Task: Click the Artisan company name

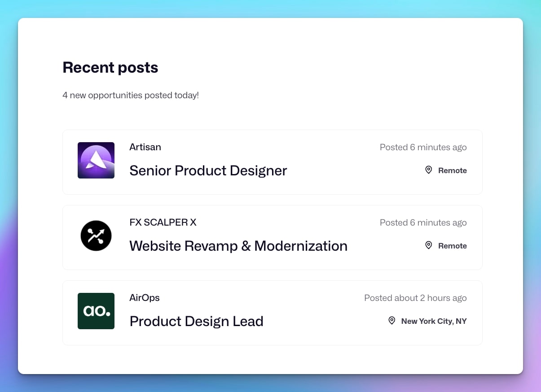Action: pyautogui.click(x=145, y=147)
